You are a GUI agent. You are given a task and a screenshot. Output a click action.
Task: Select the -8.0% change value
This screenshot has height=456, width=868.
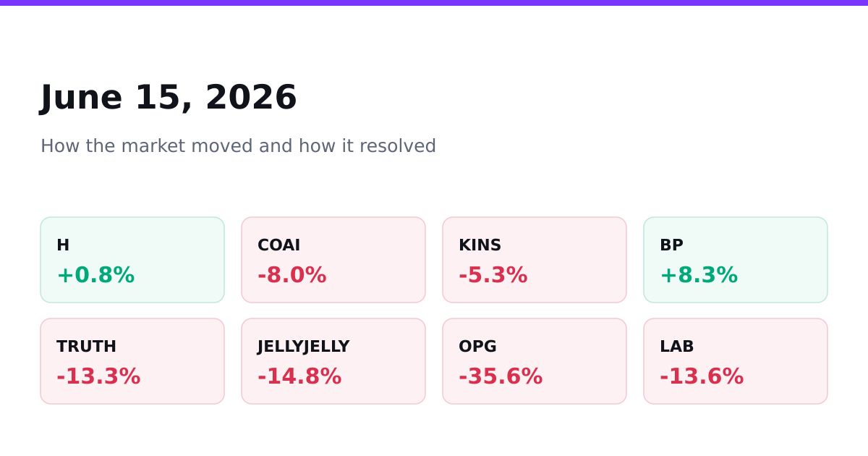[x=292, y=276]
